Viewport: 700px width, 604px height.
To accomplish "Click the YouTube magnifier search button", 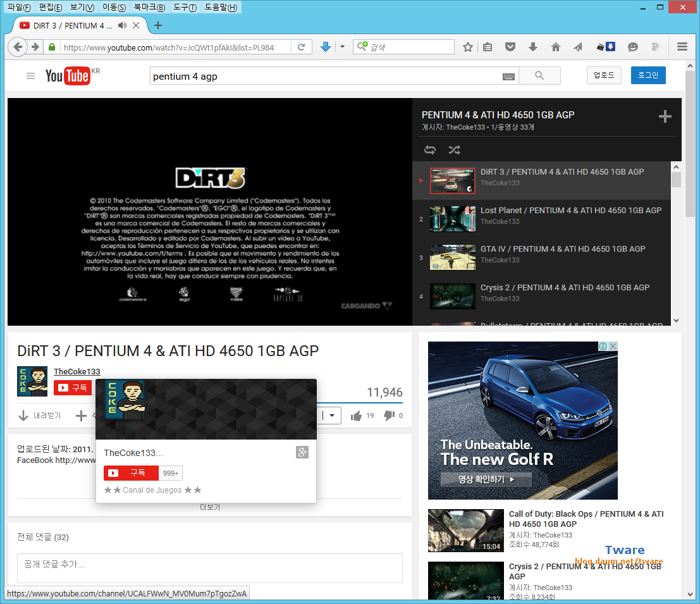I will point(539,76).
